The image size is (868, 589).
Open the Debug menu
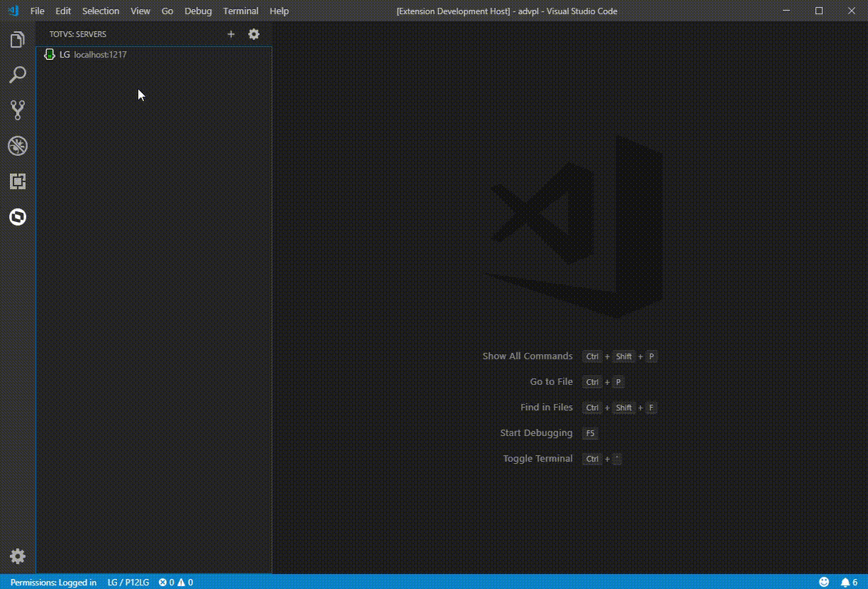(198, 11)
